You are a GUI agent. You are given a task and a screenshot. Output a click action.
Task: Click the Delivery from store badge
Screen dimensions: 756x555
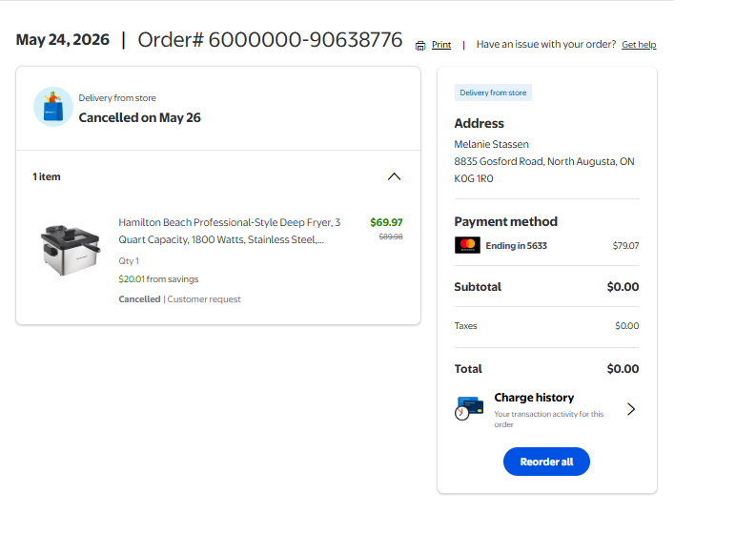pyautogui.click(x=493, y=92)
